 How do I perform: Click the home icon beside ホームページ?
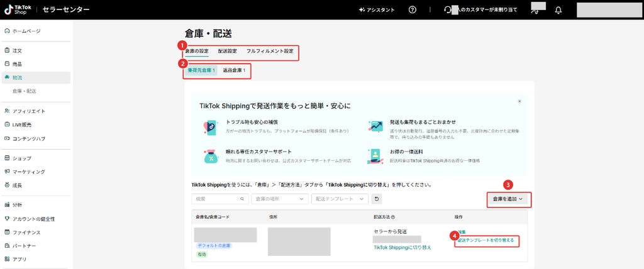[7, 31]
